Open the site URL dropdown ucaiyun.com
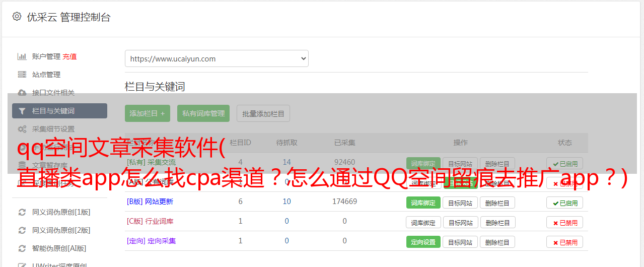The height and width of the screenshot is (267, 644). pos(217,58)
